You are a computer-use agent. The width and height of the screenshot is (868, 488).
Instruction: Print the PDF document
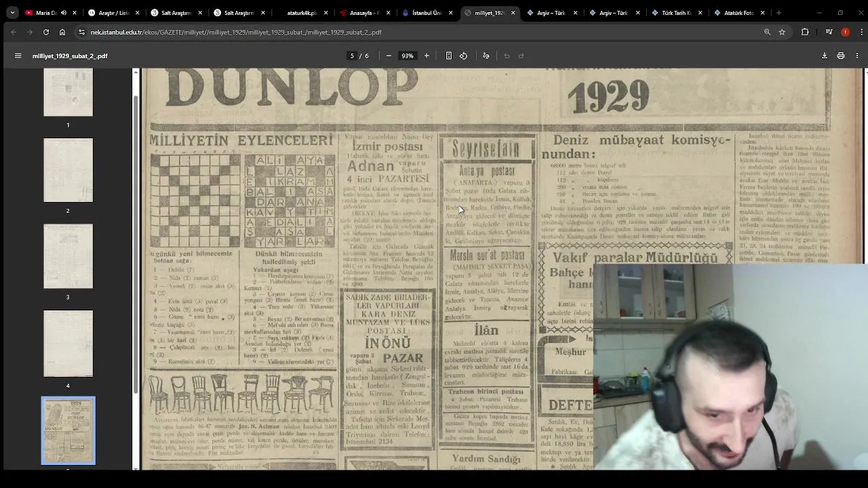[x=841, y=56]
